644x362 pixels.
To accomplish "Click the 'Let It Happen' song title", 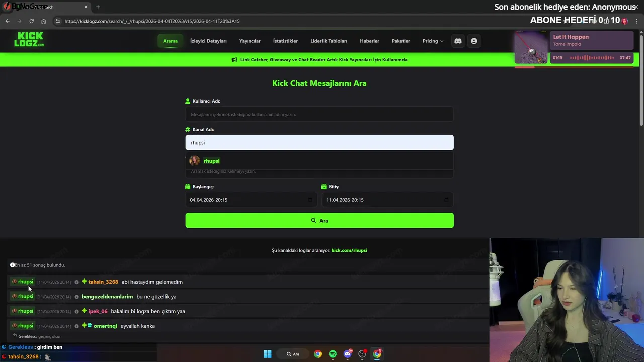I will click(x=571, y=37).
